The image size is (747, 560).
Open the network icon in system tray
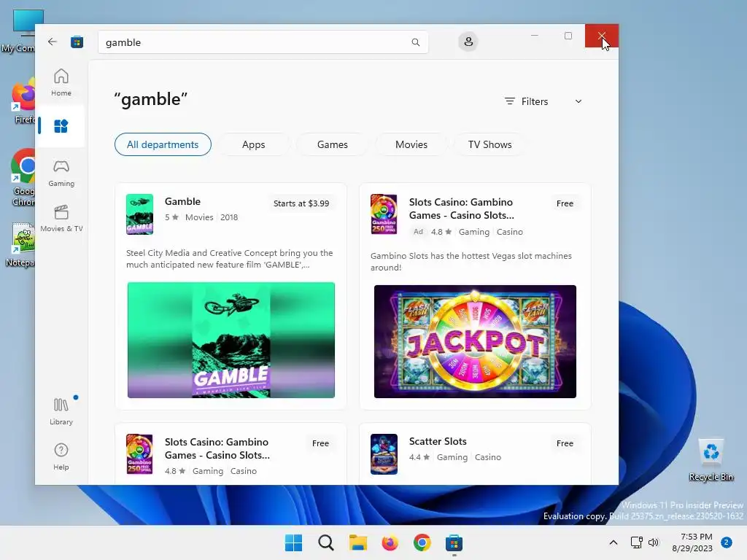(x=636, y=542)
